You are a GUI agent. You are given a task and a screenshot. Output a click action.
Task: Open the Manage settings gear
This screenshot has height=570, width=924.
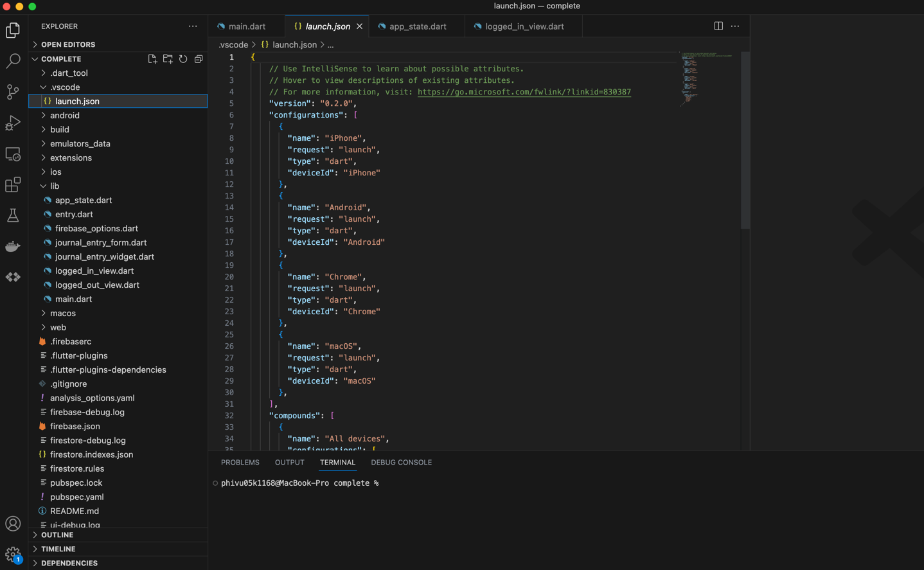pyautogui.click(x=13, y=553)
